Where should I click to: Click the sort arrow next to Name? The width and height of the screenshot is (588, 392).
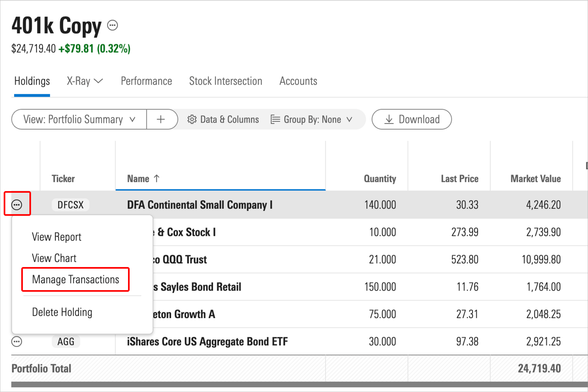tap(157, 178)
